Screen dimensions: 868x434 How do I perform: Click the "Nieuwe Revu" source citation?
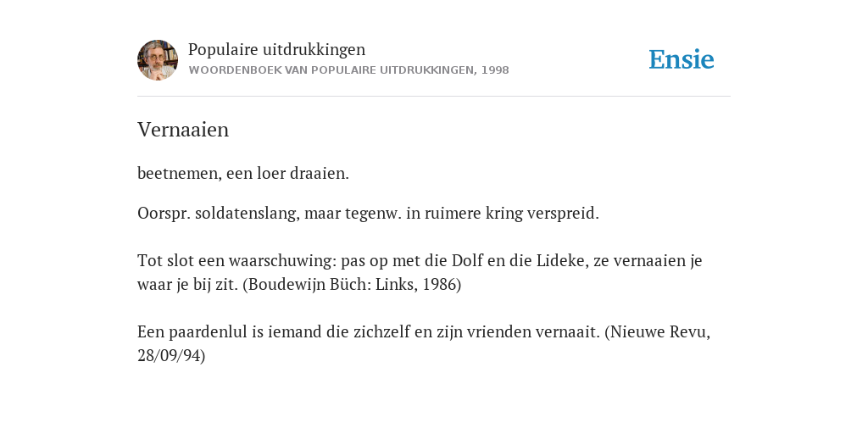pos(657,331)
